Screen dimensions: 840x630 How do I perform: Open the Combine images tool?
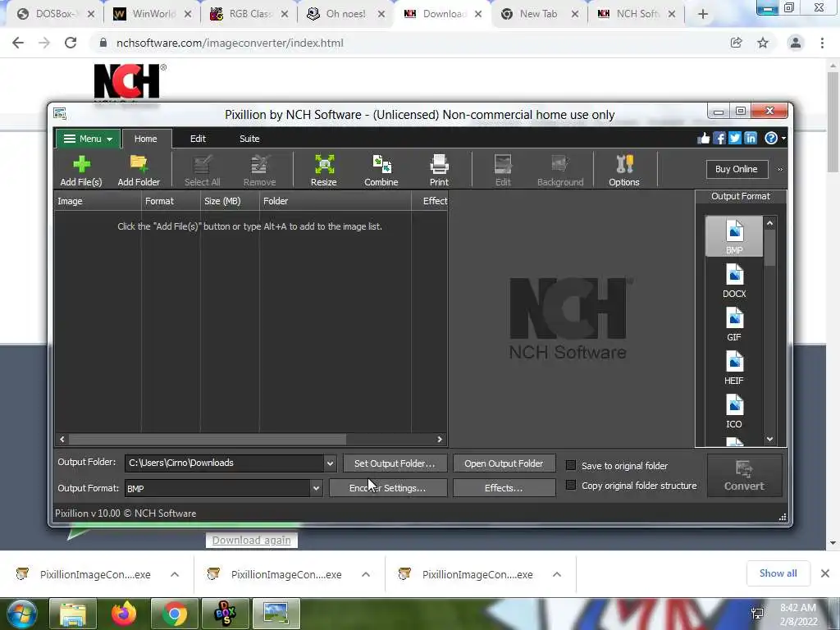coord(381,171)
